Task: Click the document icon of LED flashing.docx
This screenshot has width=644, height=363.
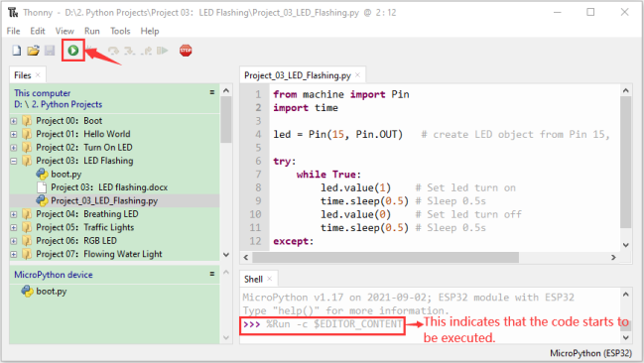Action: click(x=42, y=187)
